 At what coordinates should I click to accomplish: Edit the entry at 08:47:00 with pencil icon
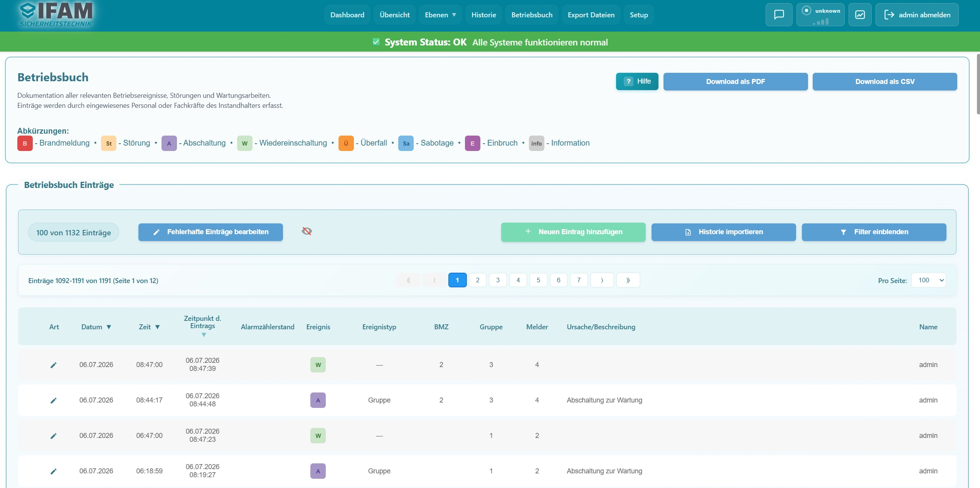click(x=54, y=365)
